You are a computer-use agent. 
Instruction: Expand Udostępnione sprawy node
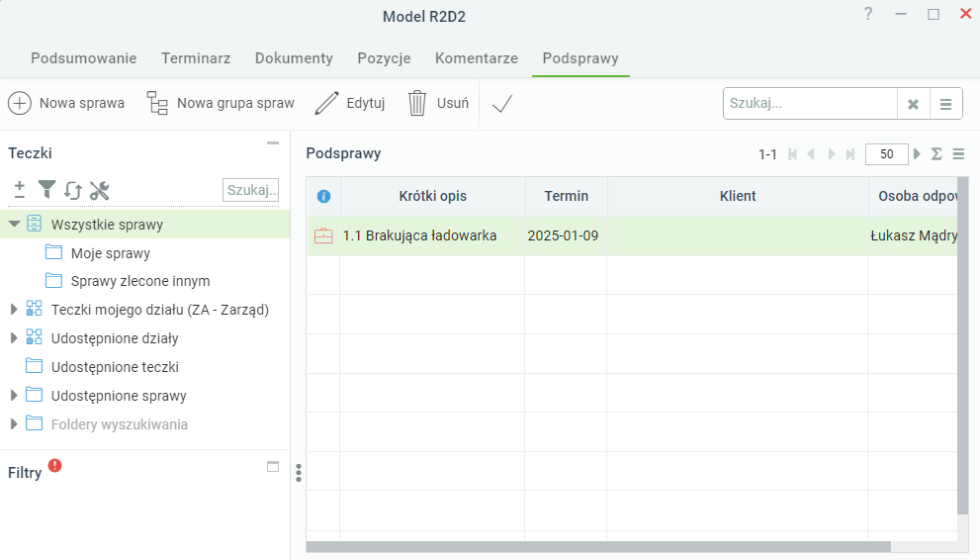pyautogui.click(x=14, y=396)
